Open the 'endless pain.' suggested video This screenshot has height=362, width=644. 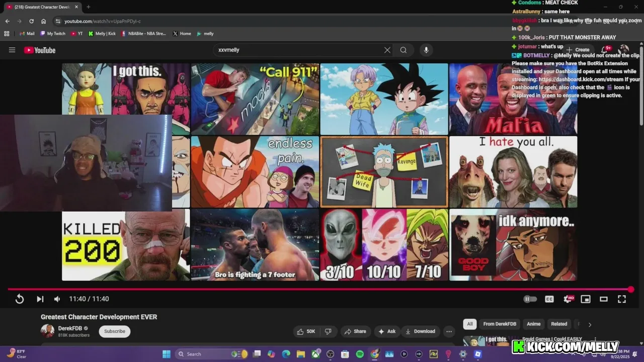(x=255, y=171)
